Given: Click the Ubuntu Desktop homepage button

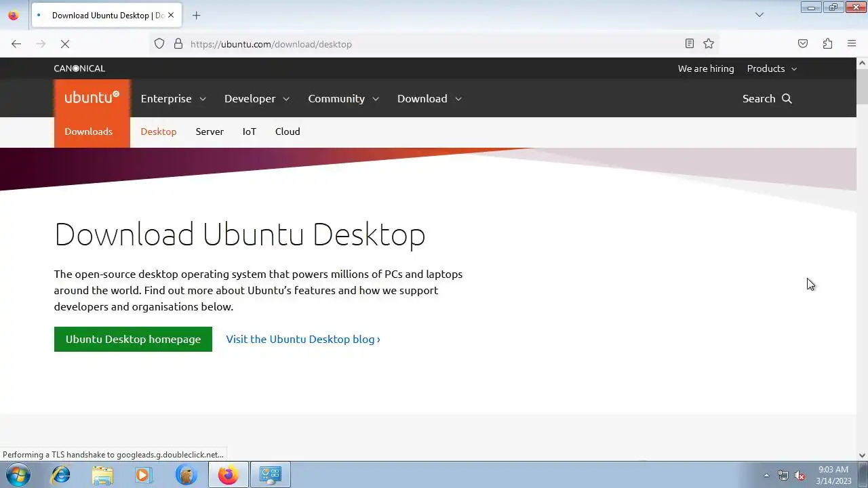Looking at the screenshot, I should pos(133,339).
